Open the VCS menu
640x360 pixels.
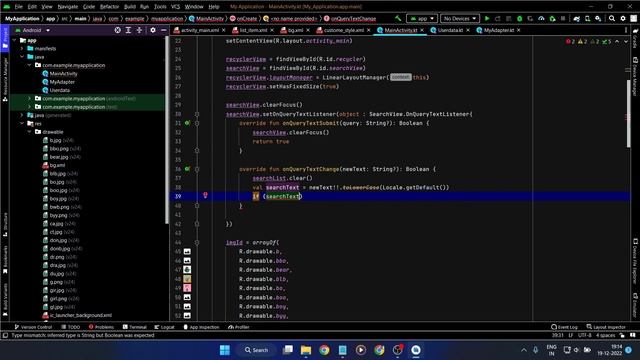176,7
